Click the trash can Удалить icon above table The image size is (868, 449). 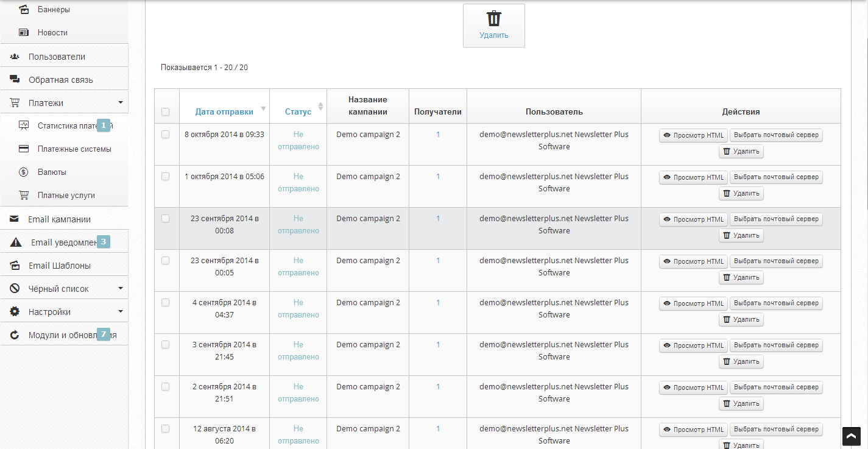click(x=493, y=19)
